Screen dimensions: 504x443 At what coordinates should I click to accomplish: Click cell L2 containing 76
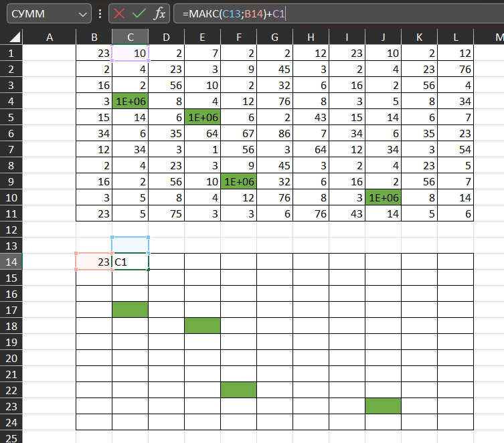pos(455,69)
